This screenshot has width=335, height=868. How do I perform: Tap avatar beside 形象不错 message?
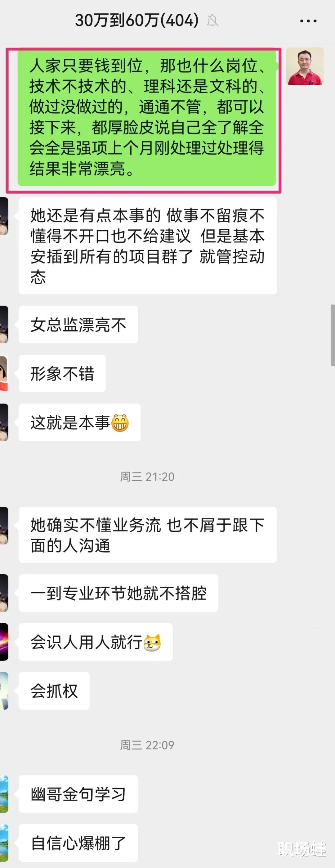coord(4,373)
